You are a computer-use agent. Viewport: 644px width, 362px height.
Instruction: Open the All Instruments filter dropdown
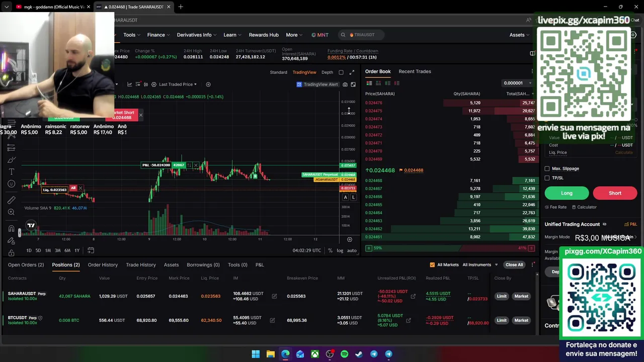coord(480,265)
